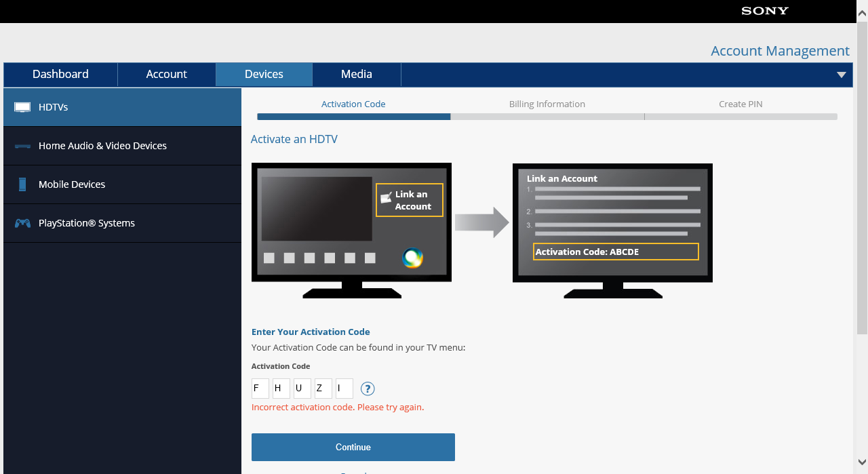Click the Home Audio & Video device icon
The width and height of the screenshot is (868, 474).
pos(22,146)
